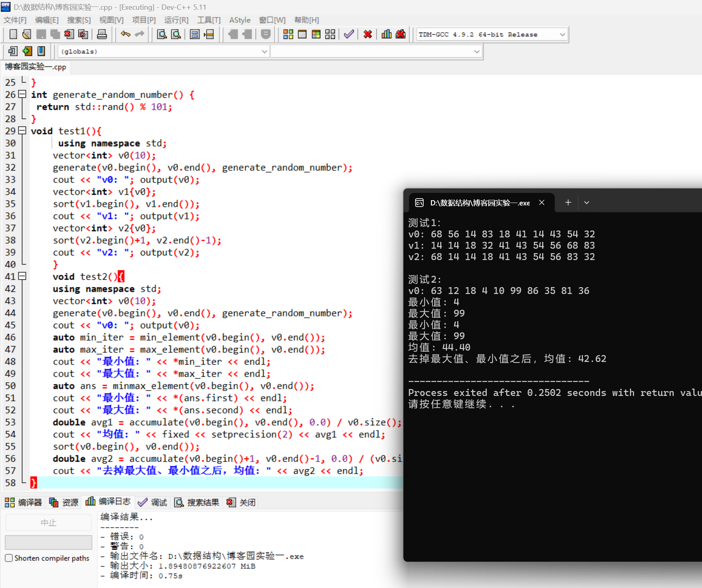
Task: Collapse the test2 function fold
Action: click(x=22, y=276)
